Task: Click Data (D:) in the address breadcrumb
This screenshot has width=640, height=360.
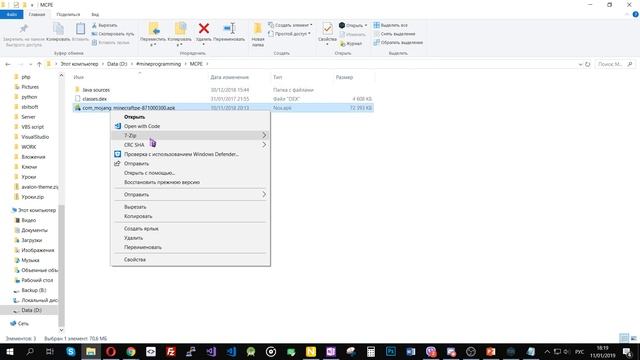Action: pyautogui.click(x=117, y=64)
